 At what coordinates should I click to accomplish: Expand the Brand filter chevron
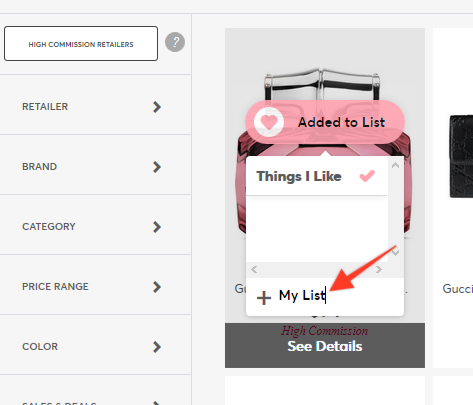pyautogui.click(x=157, y=167)
